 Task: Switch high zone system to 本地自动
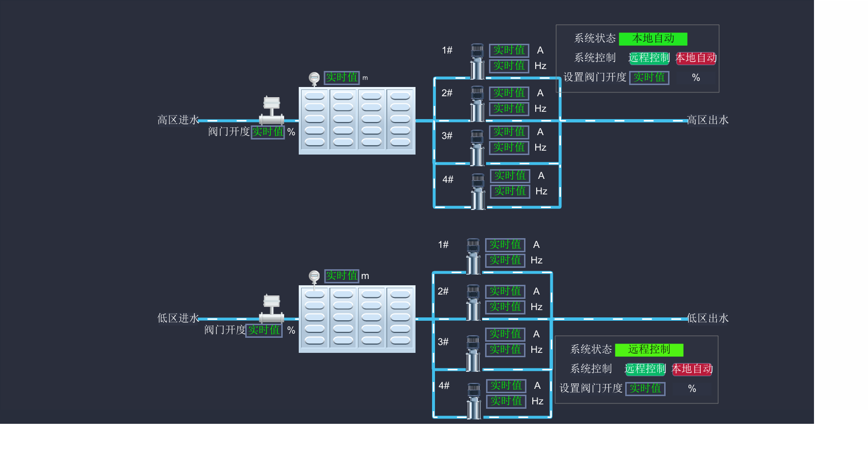[x=696, y=58]
